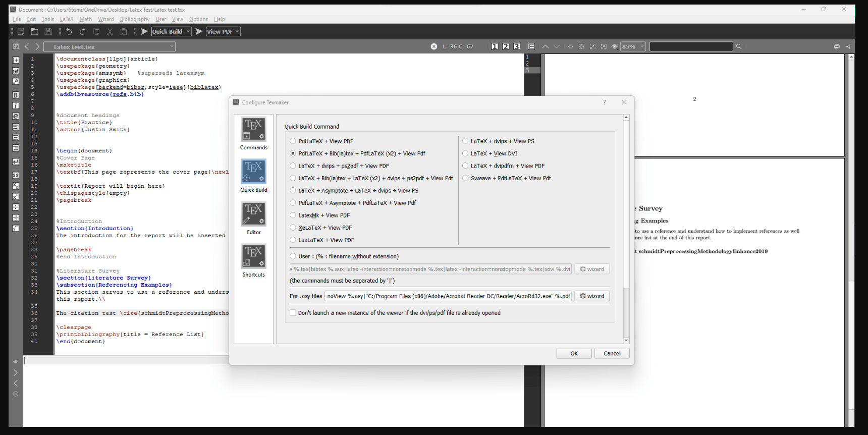Click the emphasis 'e' sidebar icon
Viewport: 868px width, 435px height.
point(16,116)
